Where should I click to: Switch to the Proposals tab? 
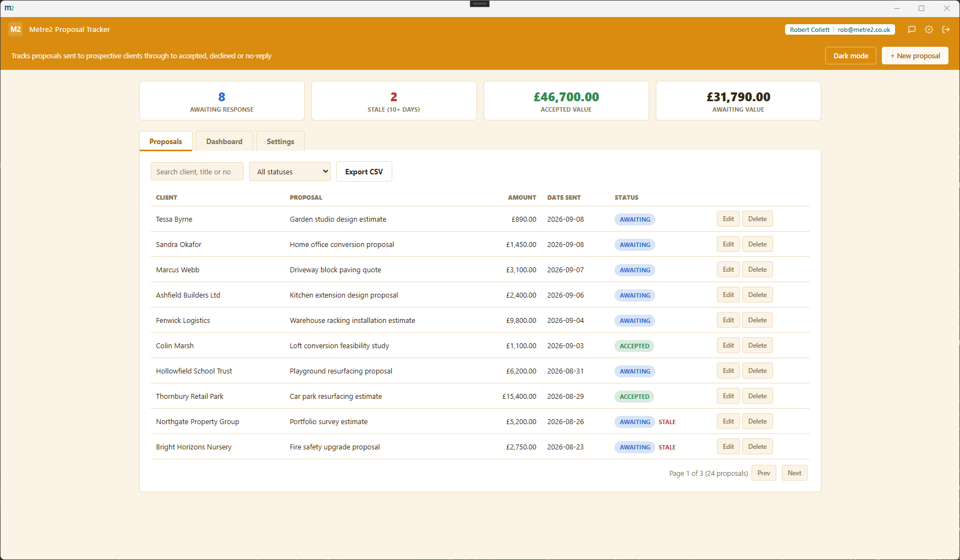[x=166, y=141]
